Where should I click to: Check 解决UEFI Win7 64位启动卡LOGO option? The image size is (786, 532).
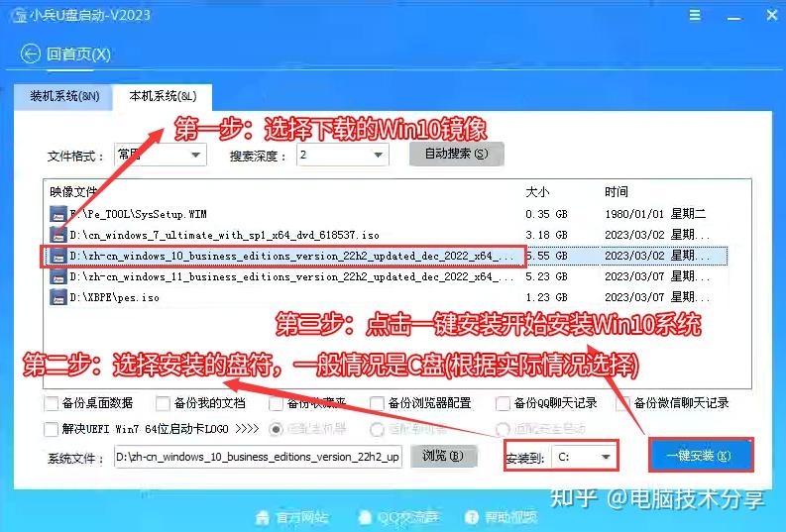point(52,429)
